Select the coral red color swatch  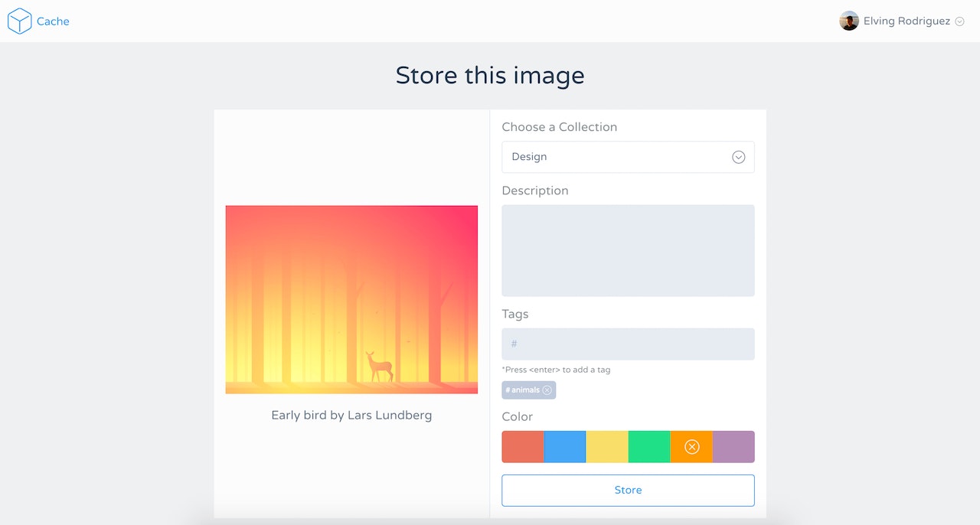coord(523,447)
